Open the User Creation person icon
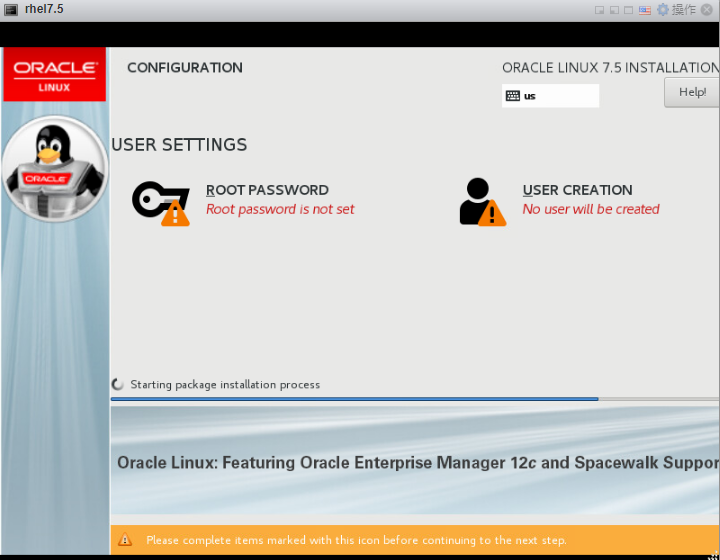 point(482,202)
